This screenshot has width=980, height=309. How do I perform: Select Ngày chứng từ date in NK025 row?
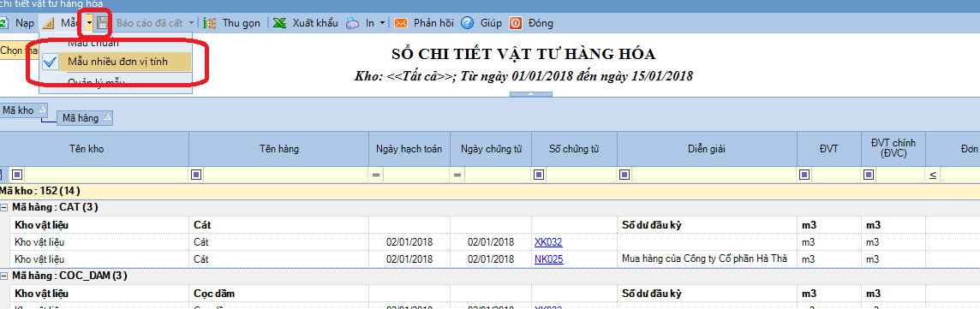[x=491, y=258]
